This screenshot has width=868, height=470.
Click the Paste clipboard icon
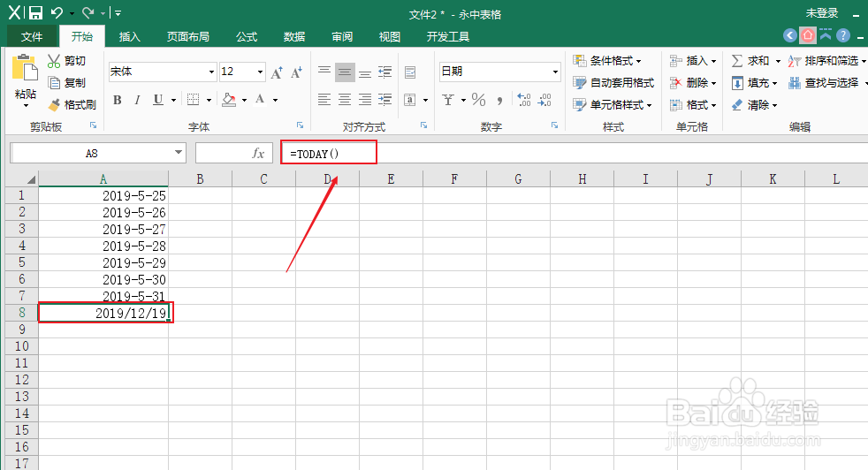(x=25, y=68)
